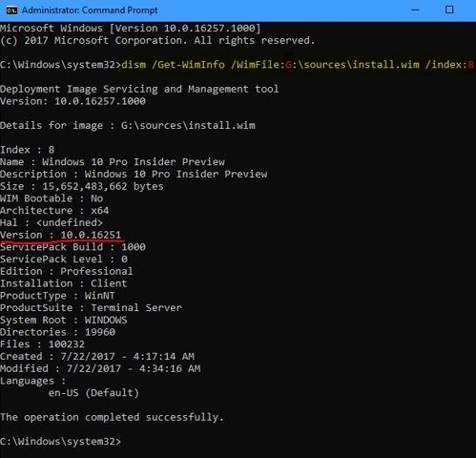Viewport: 476px width, 458px height.
Task: Click the final C:\Windows\system32> prompt
Action: click(x=60, y=442)
